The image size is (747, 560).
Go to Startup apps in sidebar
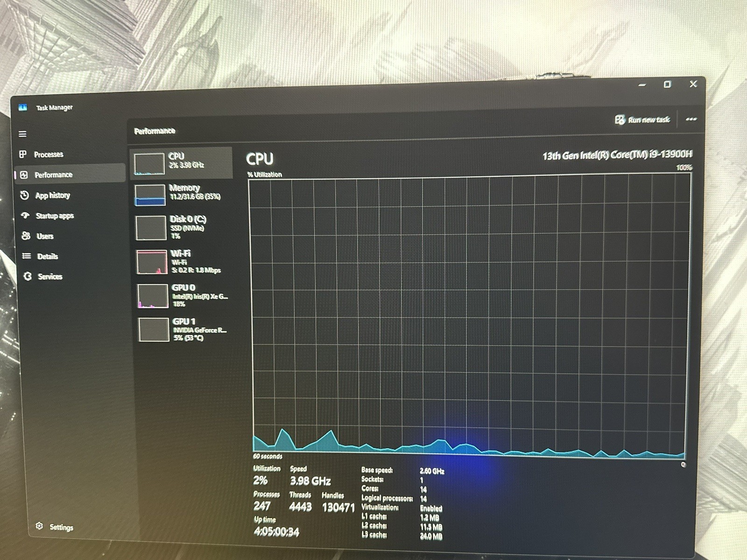point(55,216)
